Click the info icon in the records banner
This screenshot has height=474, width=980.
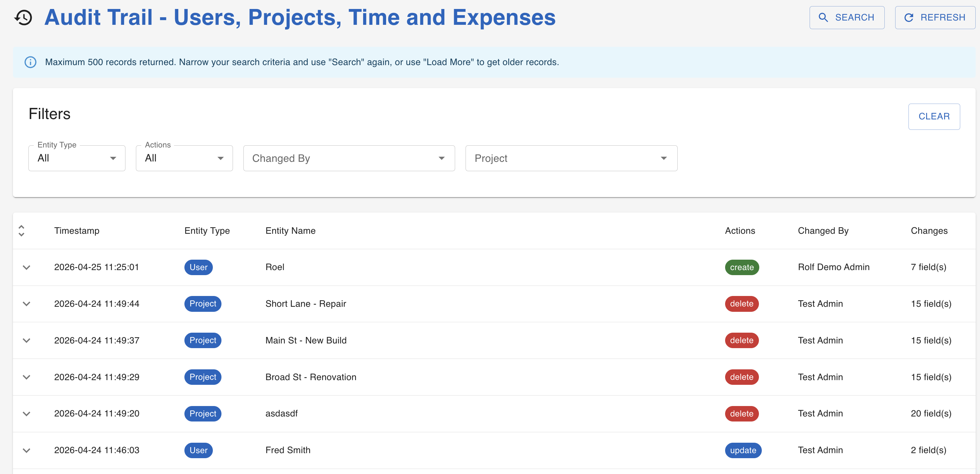pyautogui.click(x=31, y=62)
